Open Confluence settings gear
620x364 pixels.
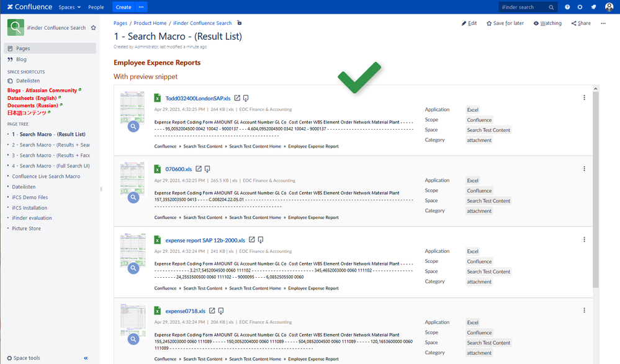tap(580, 7)
